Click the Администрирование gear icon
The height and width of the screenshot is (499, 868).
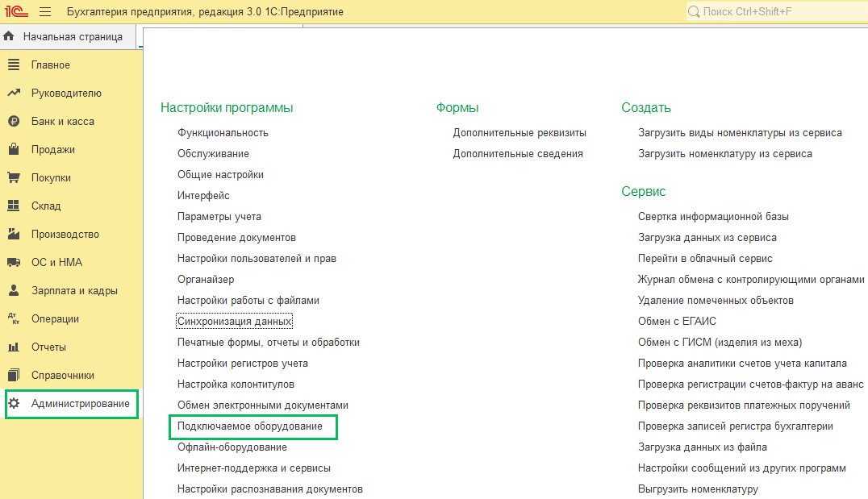coord(14,403)
